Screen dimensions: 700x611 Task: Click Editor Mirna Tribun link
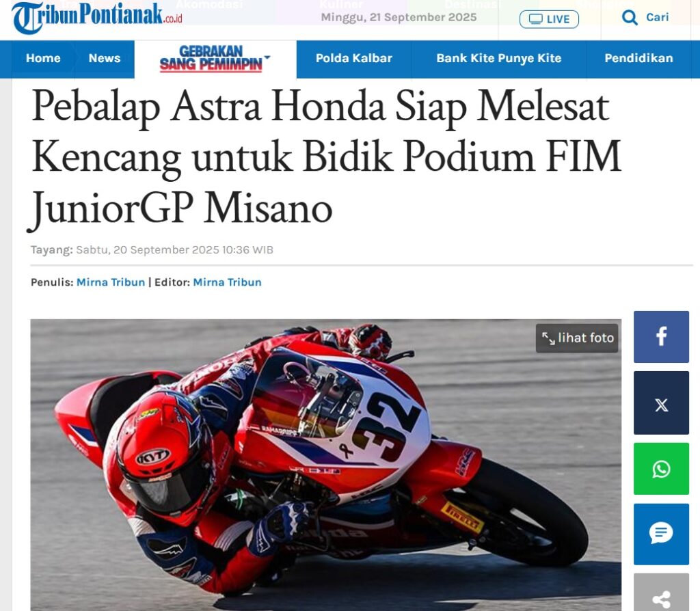point(227,282)
